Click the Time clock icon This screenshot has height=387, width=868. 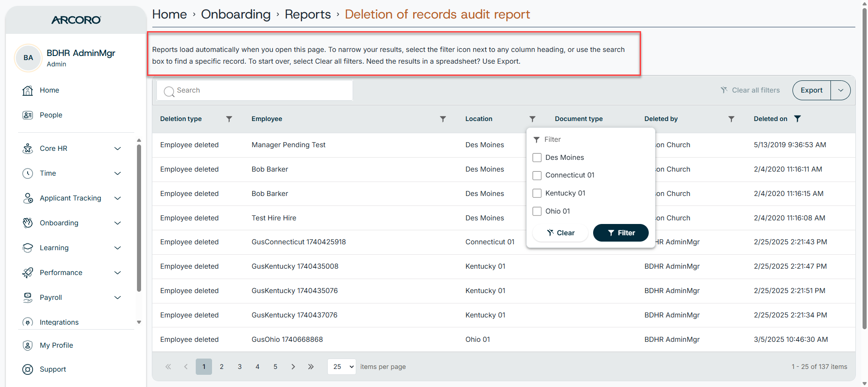click(x=28, y=173)
